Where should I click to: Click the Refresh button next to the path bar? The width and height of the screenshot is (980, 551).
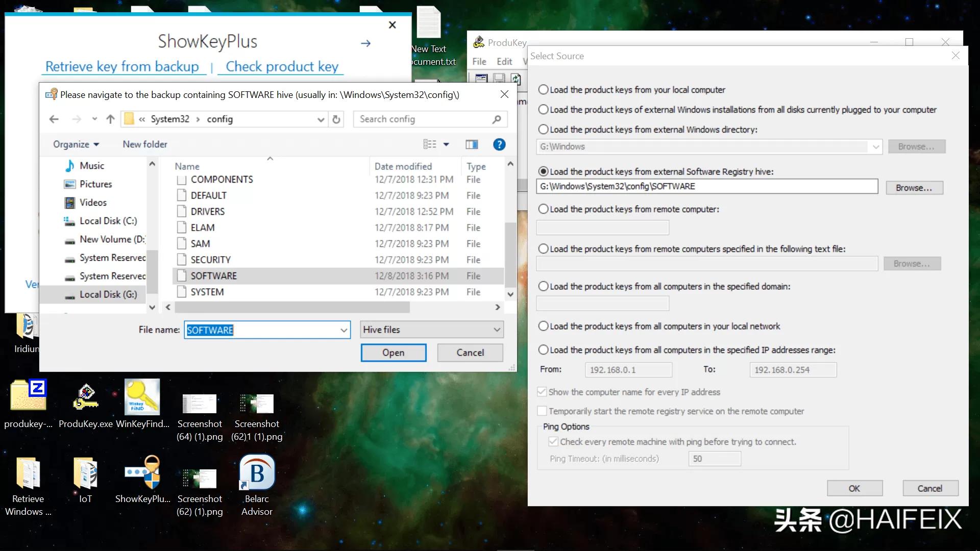click(336, 119)
